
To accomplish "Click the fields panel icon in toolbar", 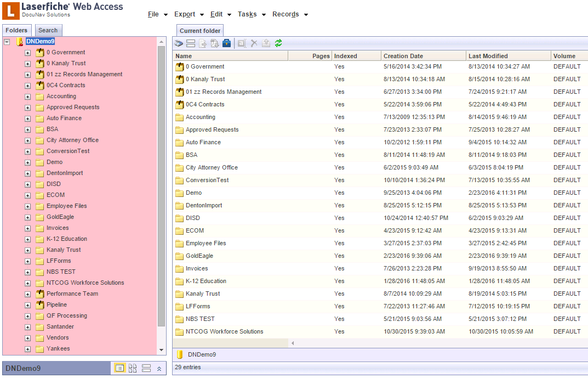I will pos(191,43).
